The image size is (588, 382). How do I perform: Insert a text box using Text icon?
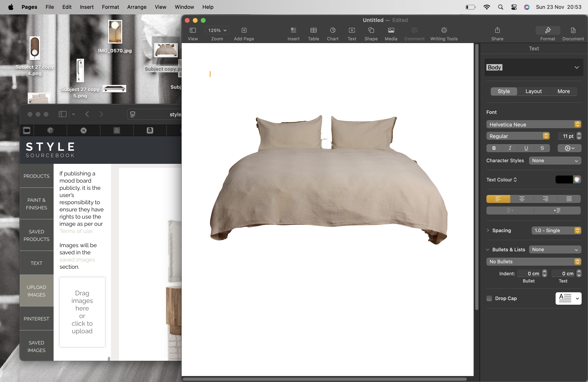(352, 31)
